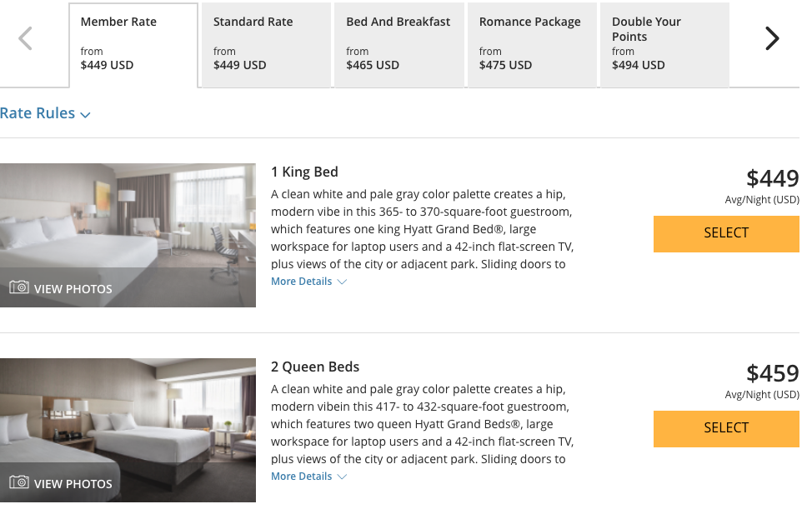812x509 pixels.
Task: Click the 2 Queen Beds room title
Action: pyautogui.click(x=315, y=367)
